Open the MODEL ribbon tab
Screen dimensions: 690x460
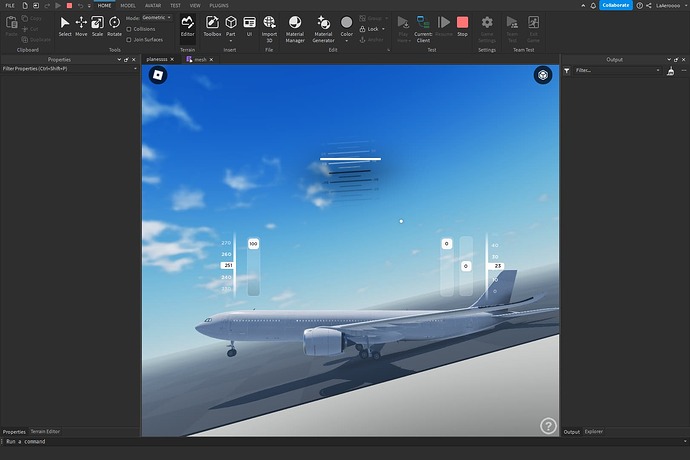128,5
